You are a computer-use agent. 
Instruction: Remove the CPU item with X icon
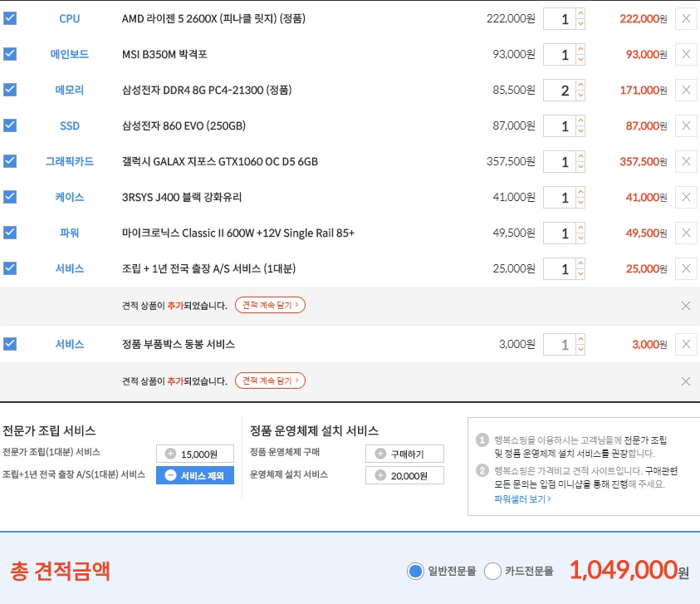(686, 19)
